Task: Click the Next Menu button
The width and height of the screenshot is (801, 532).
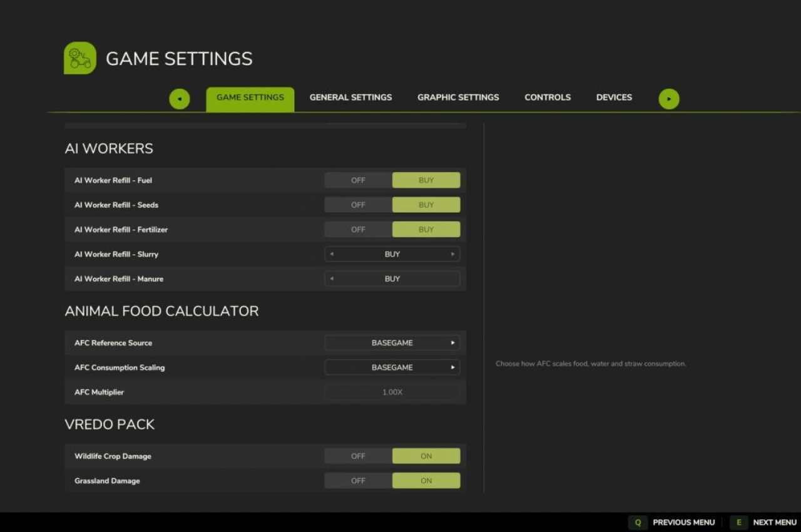Action: tap(765, 523)
